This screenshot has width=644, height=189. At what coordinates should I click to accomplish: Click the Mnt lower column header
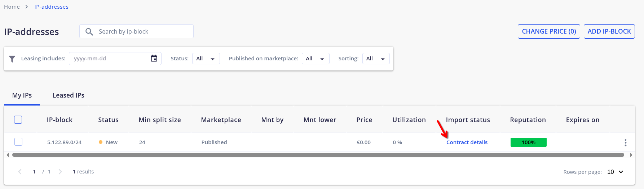click(x=320, y=120)
